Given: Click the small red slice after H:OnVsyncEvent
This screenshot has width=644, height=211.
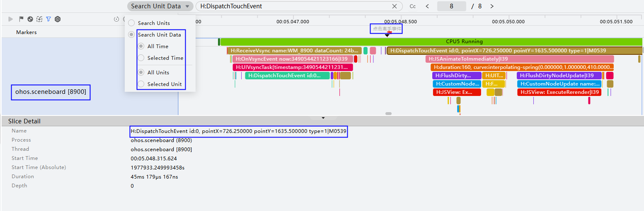Looking at the screenshot, I should [356, 59].
